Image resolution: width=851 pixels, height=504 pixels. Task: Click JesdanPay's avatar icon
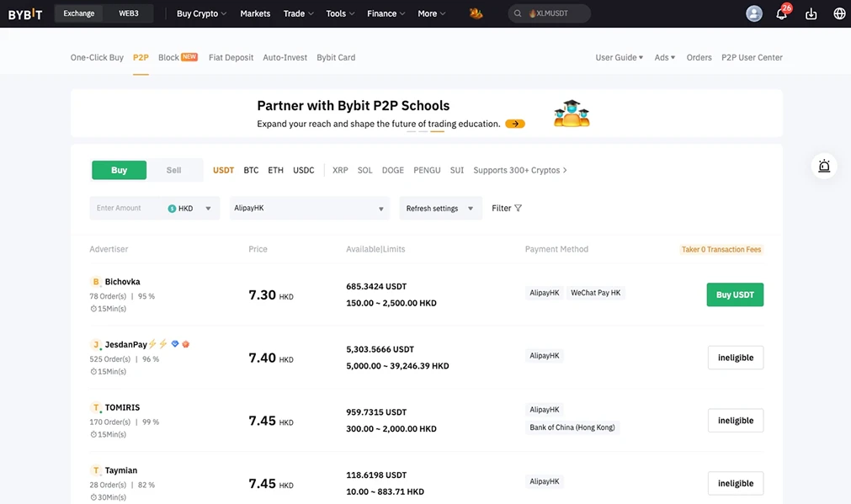pyautogui.click(x=95, y=344)
